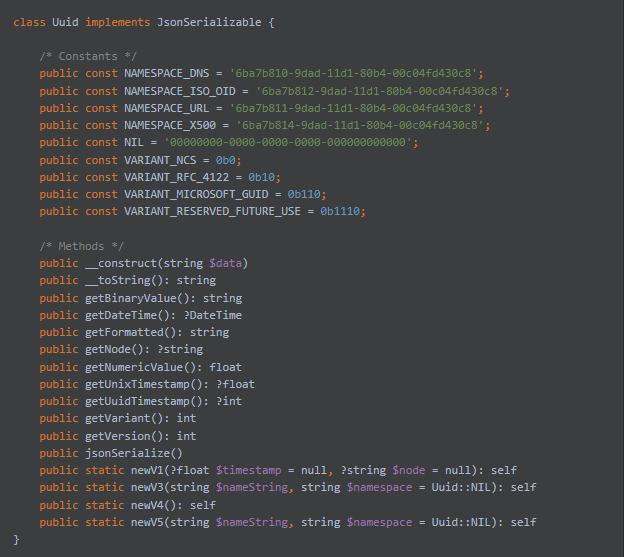Click the NAMESPACE_ISO_OID UUID string value
The width and height of the screenshot is (624, 557).
click(380, 92)
